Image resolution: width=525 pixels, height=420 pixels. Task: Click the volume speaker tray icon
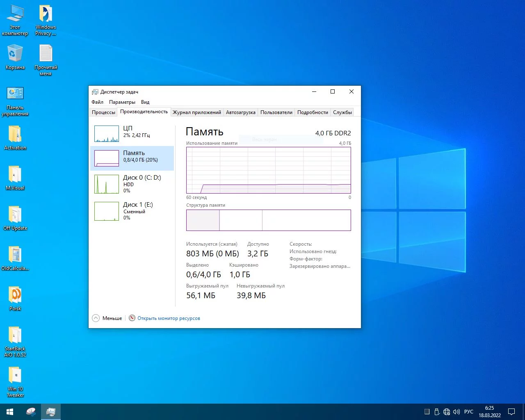457,412
